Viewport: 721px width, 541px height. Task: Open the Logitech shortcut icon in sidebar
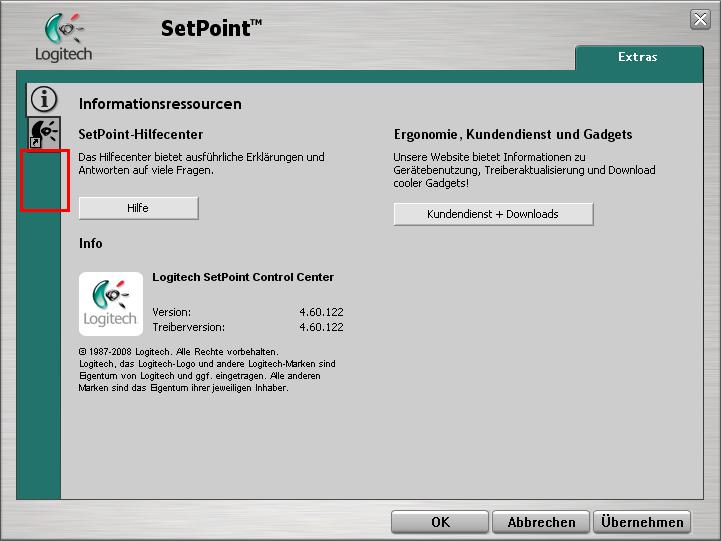click(x=44, y=132)
